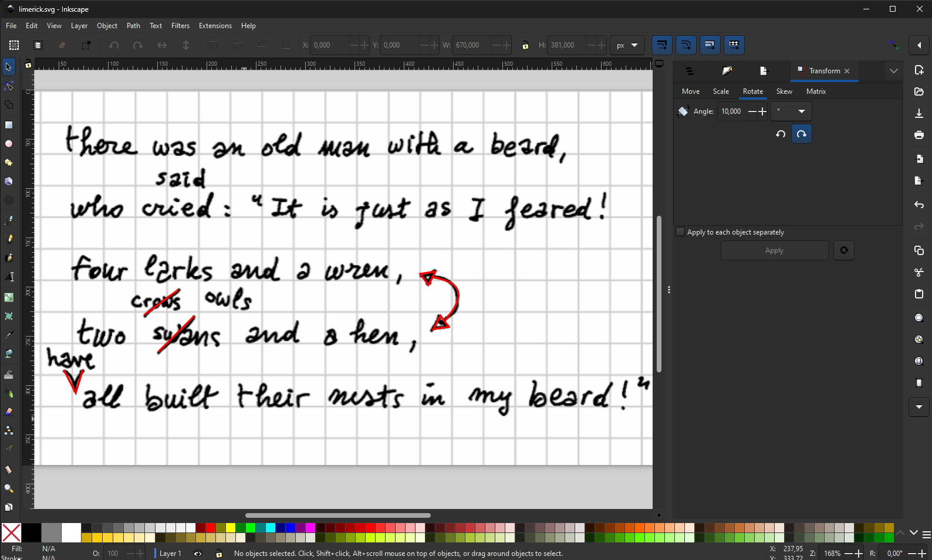Toggle the width-height ratio lock
The height and width of the screenshot is (560, 932).
click(525, 45)
